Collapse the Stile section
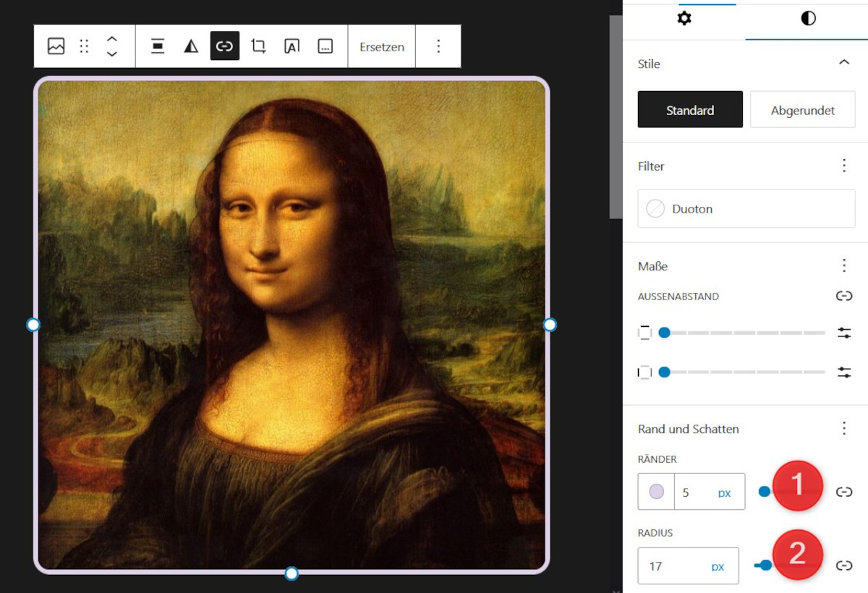 [x=843, y=63]
